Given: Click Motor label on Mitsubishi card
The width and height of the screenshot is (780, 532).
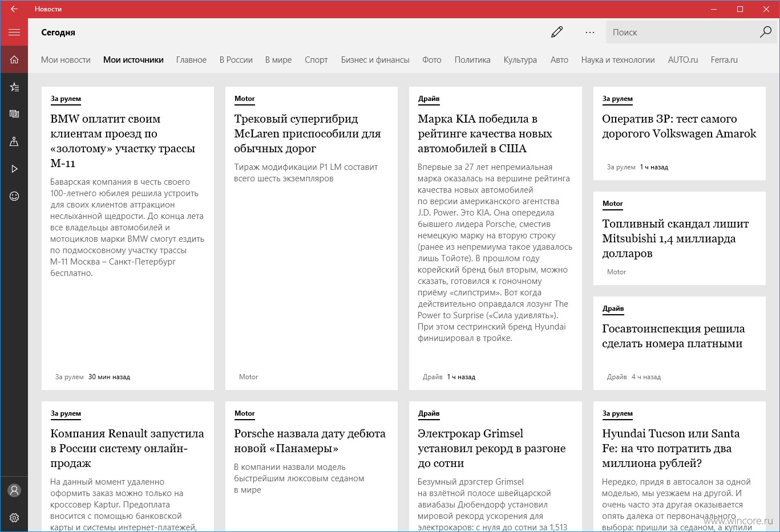Looking at the screenshot, I should point(613,204).
